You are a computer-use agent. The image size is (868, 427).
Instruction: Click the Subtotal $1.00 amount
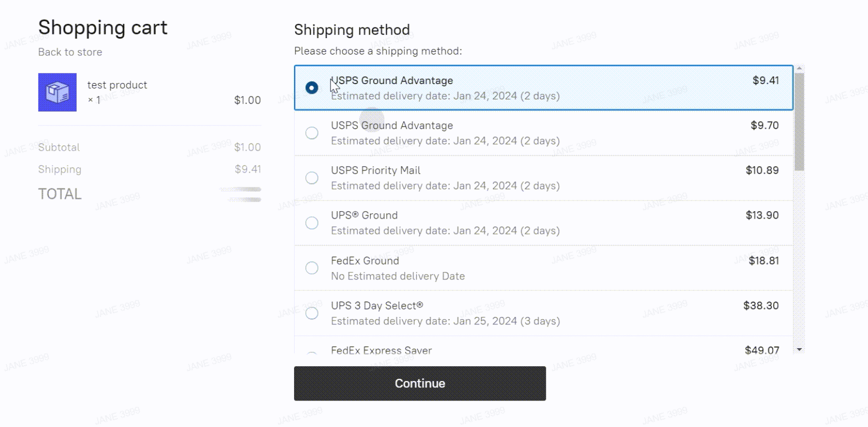coord(248,147)
